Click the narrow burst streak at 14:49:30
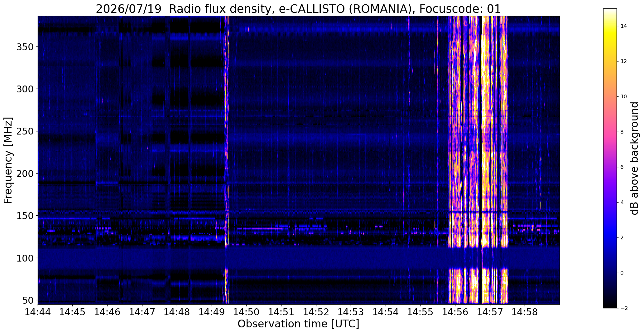This screenshot has height=333, width=644. pos(227,160)
